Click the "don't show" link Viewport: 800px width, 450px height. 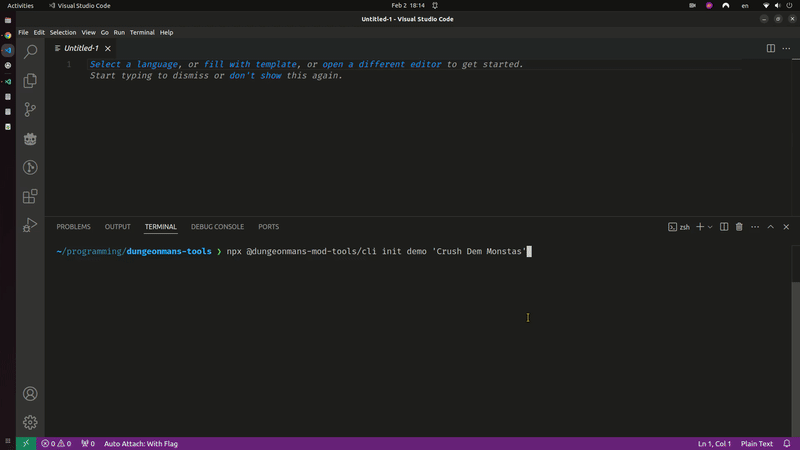pos(255,76)
